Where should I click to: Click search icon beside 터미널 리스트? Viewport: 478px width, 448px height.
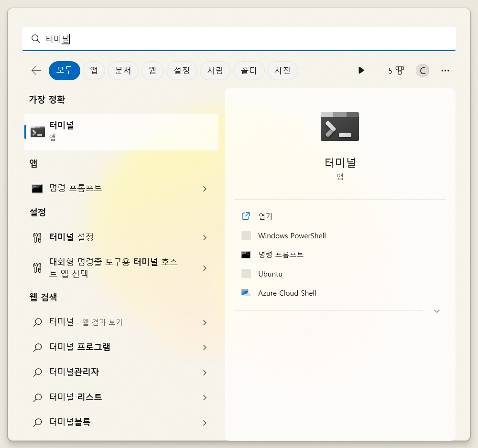(37, 398)
